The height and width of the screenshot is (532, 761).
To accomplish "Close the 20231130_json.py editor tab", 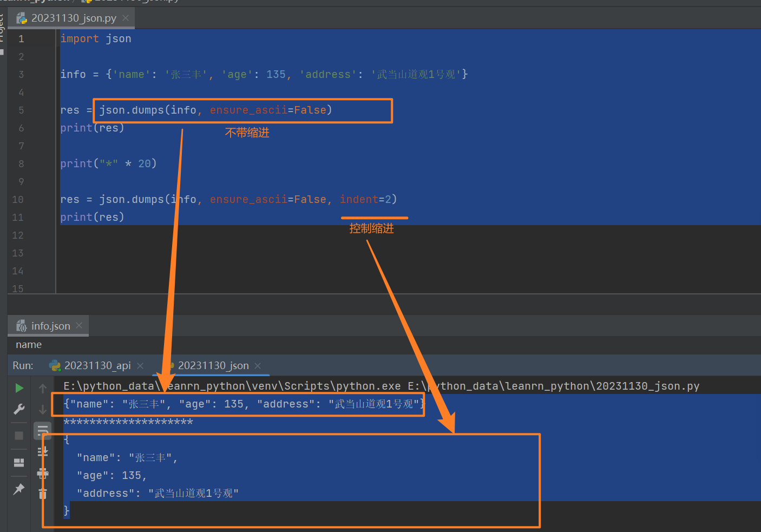I will point(126,18).
